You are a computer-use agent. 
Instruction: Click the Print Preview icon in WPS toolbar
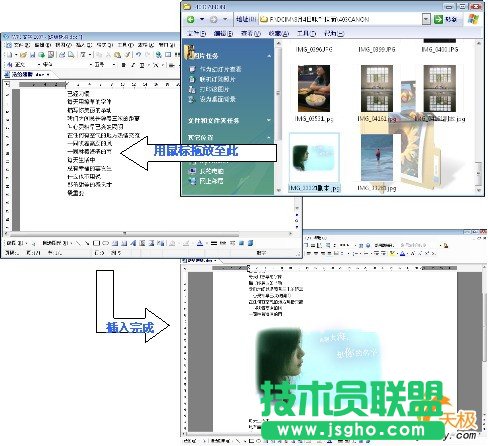71,55
